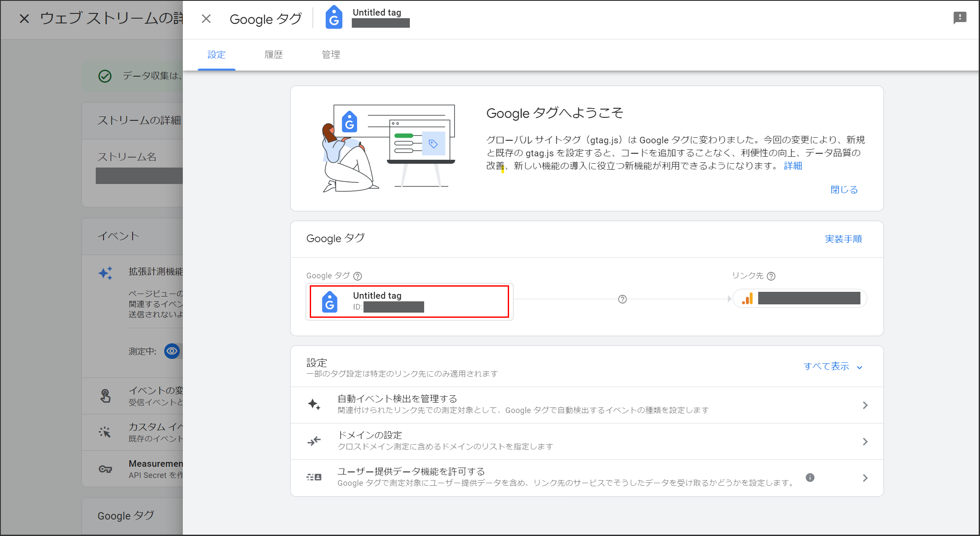Screen dimensions: 980x536
Task: Click the welcome illustration image
Action: click(x=389, y=148)
